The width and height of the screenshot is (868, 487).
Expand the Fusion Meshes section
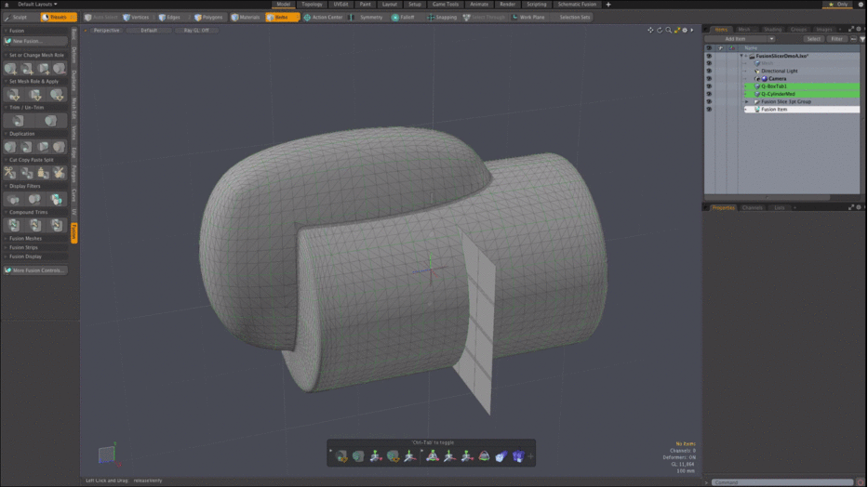tap(25, 239)
